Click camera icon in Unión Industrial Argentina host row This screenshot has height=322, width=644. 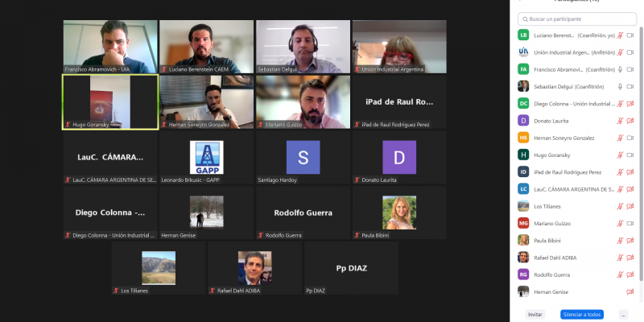(x=630, y=52)
